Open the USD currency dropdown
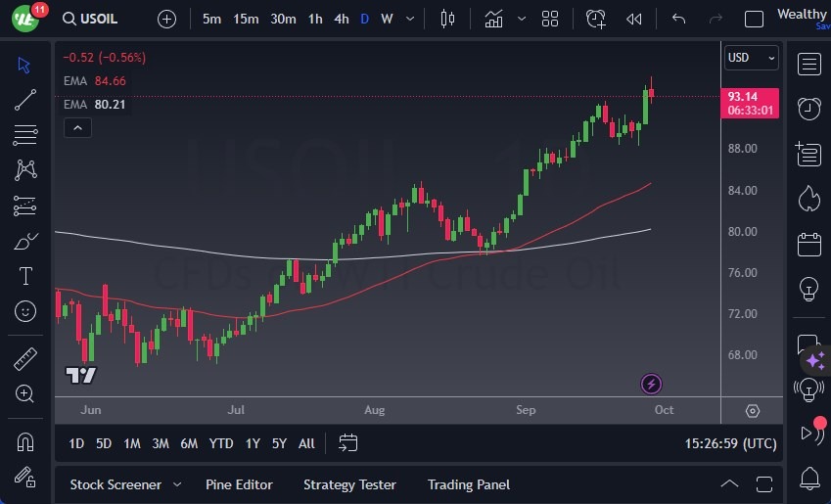 pyautogui.click(x=751, y=58)
